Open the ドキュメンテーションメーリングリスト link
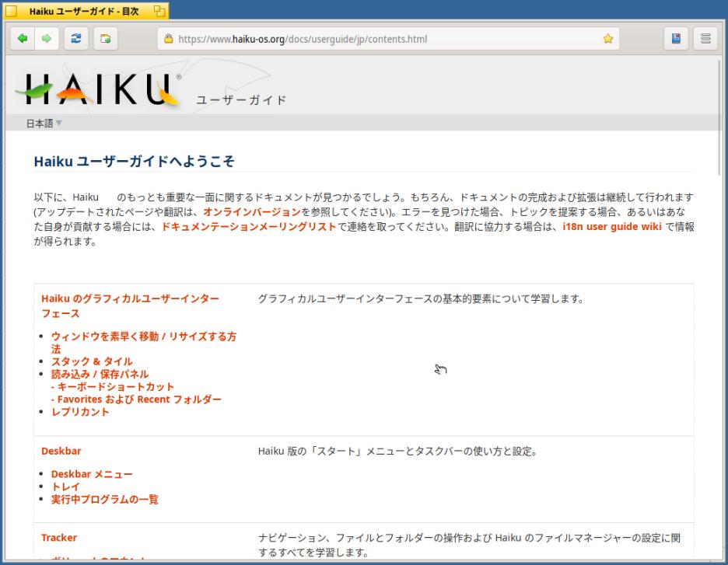This screenshot has width=728, height=565. tap(248, 227)
